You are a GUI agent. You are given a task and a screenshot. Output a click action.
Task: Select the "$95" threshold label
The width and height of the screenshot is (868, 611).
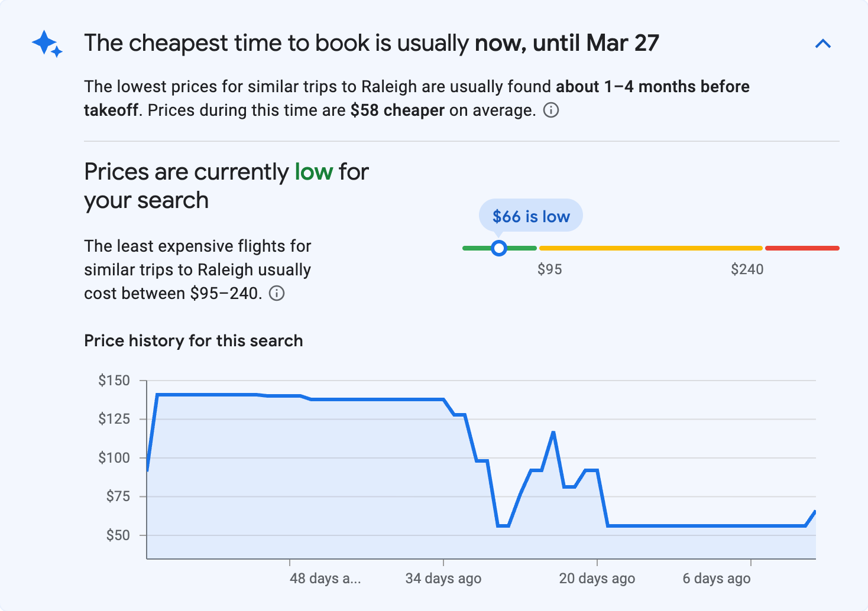550,269
